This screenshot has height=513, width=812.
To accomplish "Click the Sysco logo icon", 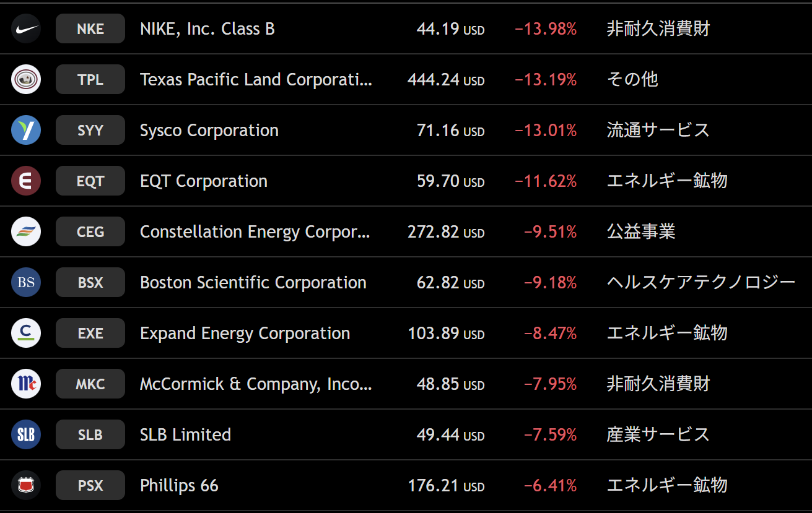I will point(26,131).
